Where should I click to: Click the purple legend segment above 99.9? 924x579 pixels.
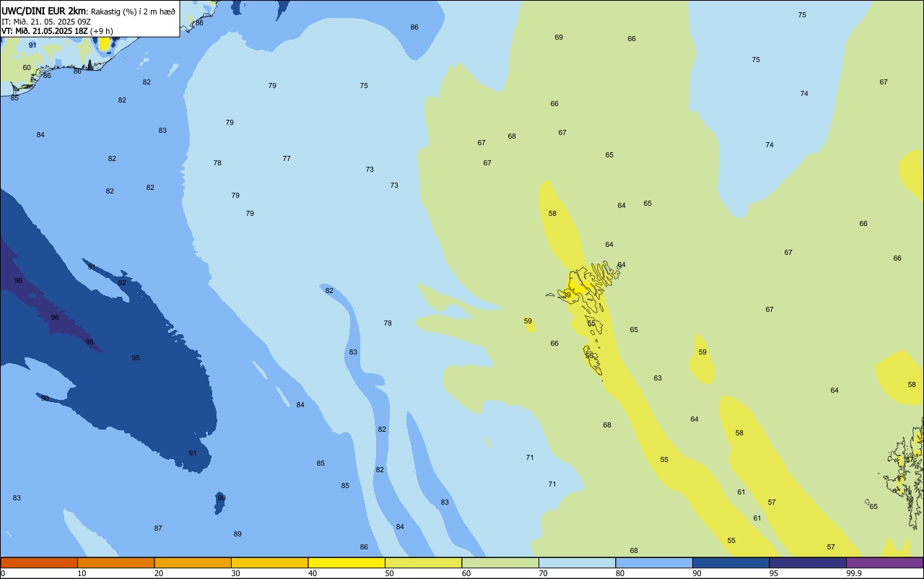click(x=884, y=562)
